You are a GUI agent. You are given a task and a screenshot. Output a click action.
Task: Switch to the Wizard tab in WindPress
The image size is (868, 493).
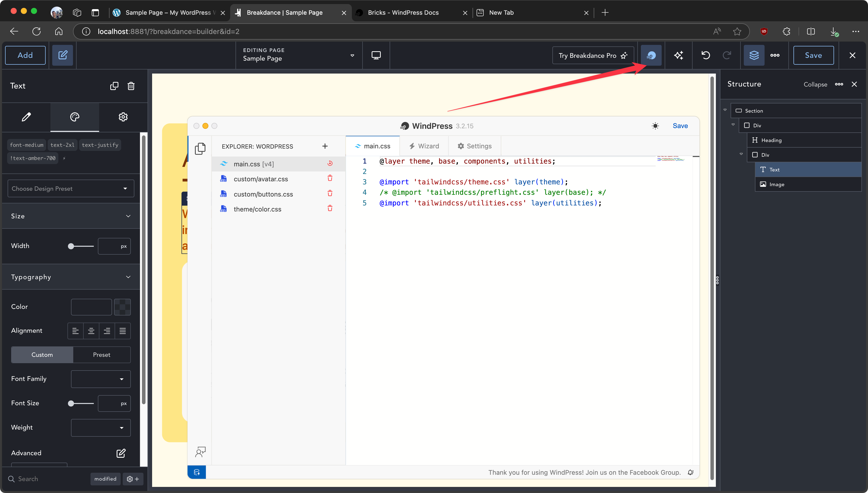[x=424, y=146]
